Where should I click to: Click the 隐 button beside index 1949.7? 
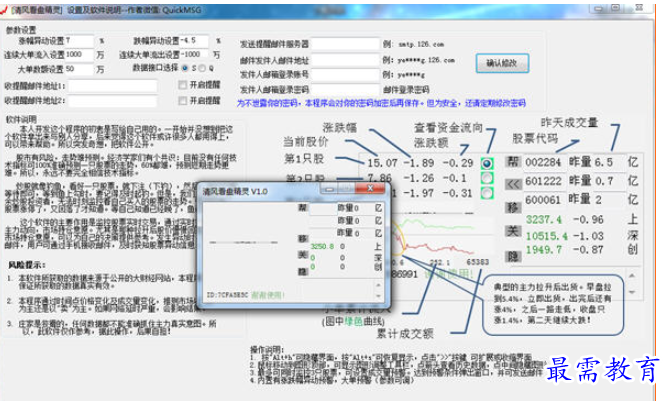coord(513,256)
